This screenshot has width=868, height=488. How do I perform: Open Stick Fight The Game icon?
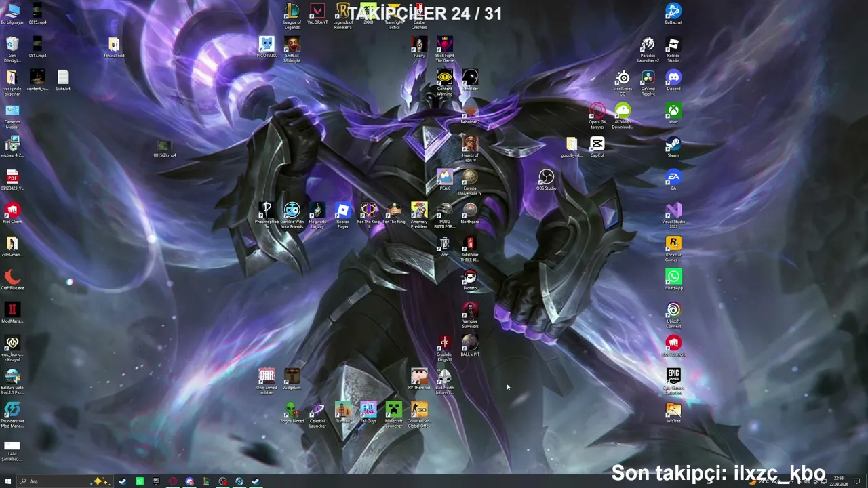point(445,49)
